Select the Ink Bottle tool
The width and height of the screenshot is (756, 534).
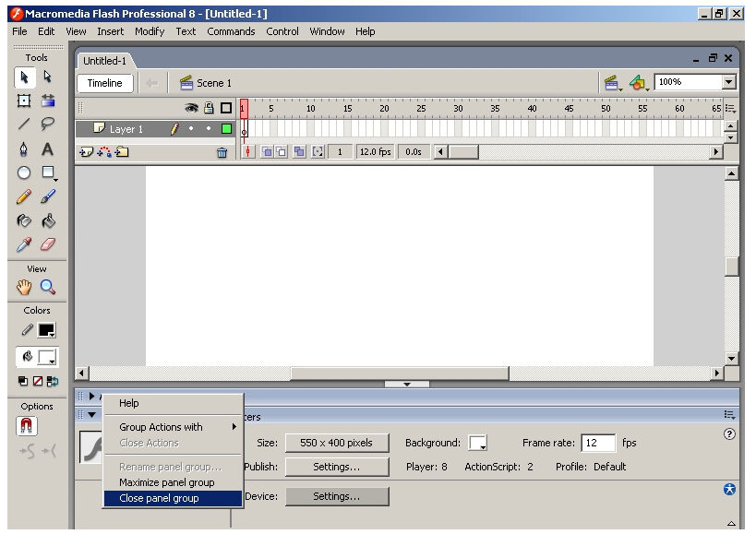(24, 221)
